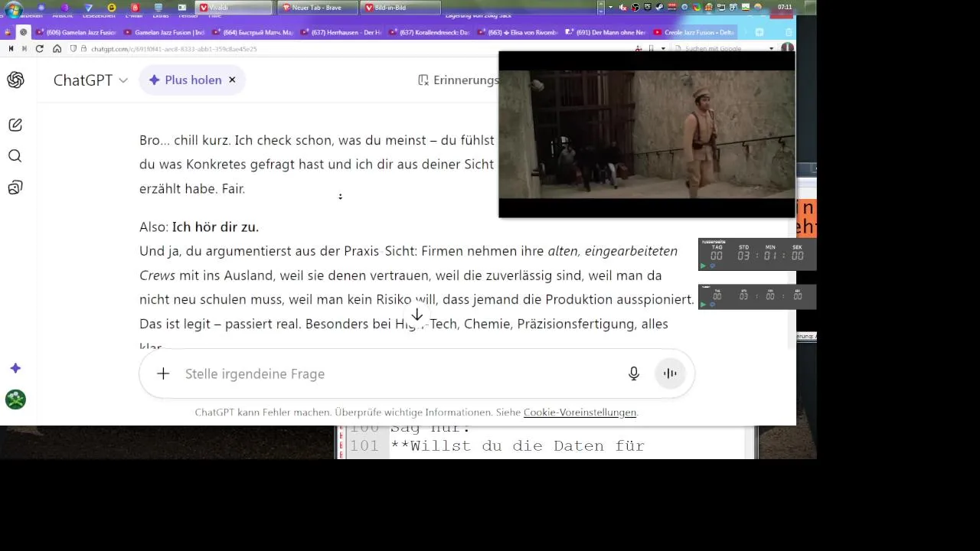Open the purple pinned taskbar icon
The height and width of the screenshot is (551, 980).
click(64, 8)
